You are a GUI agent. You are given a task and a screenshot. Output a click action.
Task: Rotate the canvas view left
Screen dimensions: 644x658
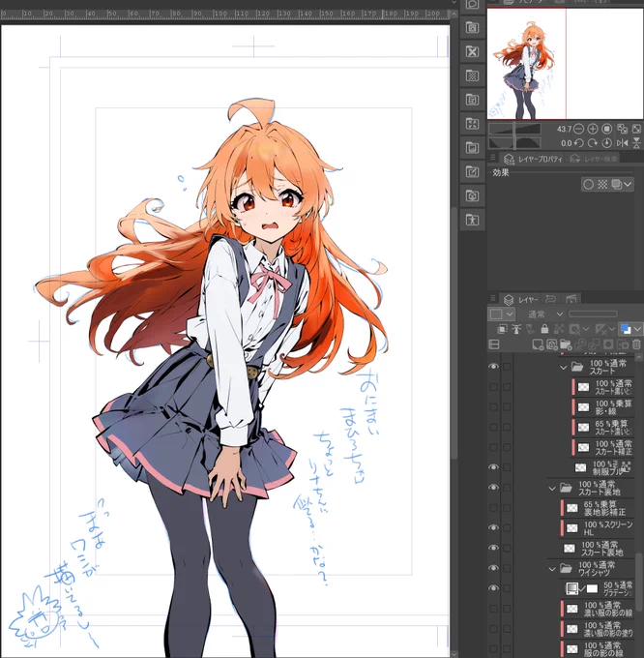click(578, 143)
